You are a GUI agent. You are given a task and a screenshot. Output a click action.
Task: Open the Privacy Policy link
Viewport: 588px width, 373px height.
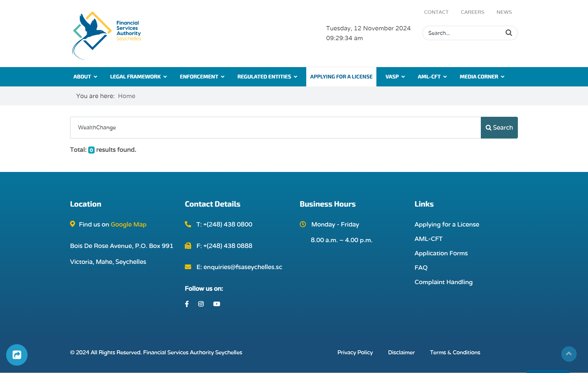tap(355, 352)
